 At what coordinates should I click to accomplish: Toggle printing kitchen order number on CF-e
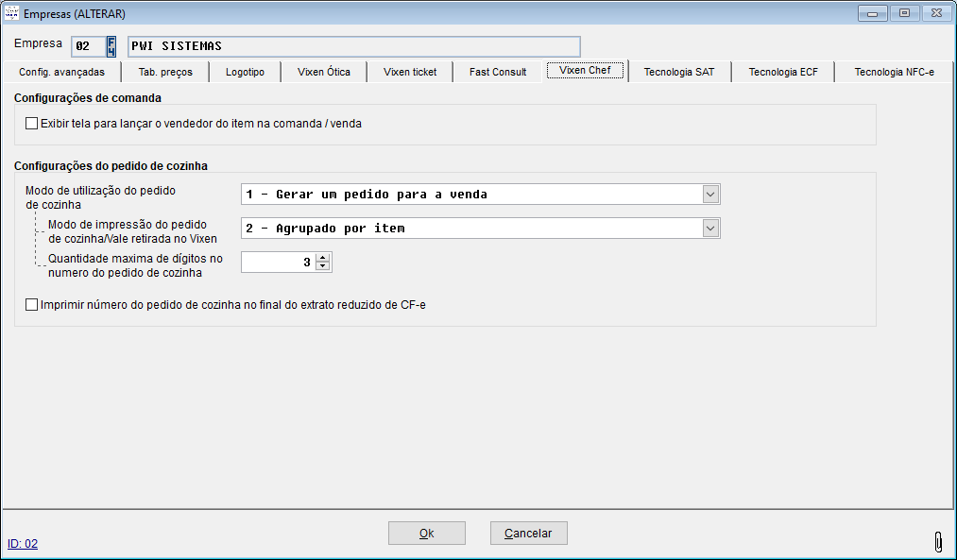coord(32,305)
